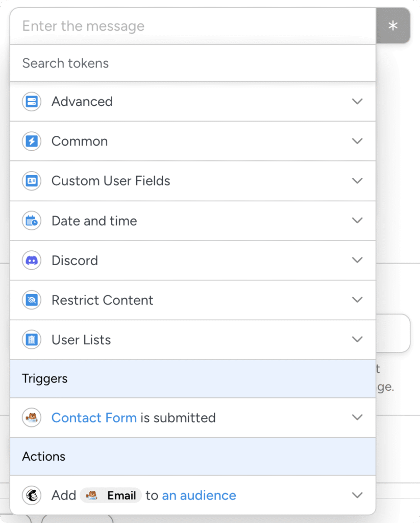The width and height of the screenshot is (420, 523).
Task: Click the an audience link
Action: 199,495
